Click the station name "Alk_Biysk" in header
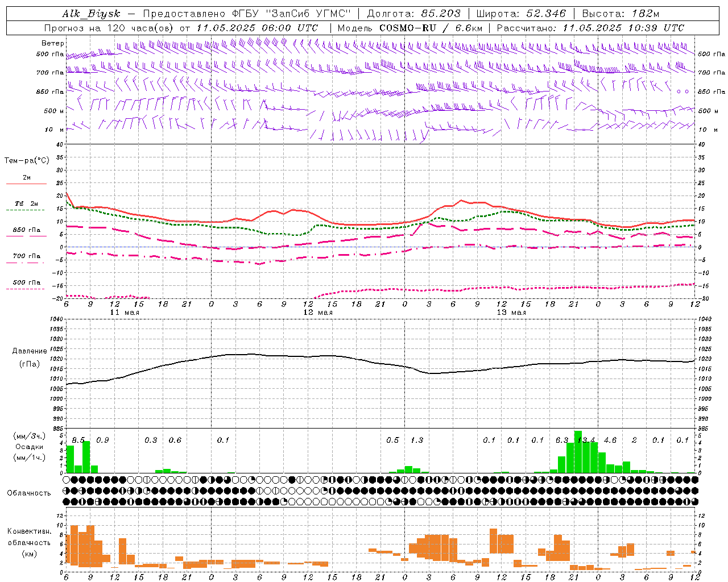 [91, 14]
